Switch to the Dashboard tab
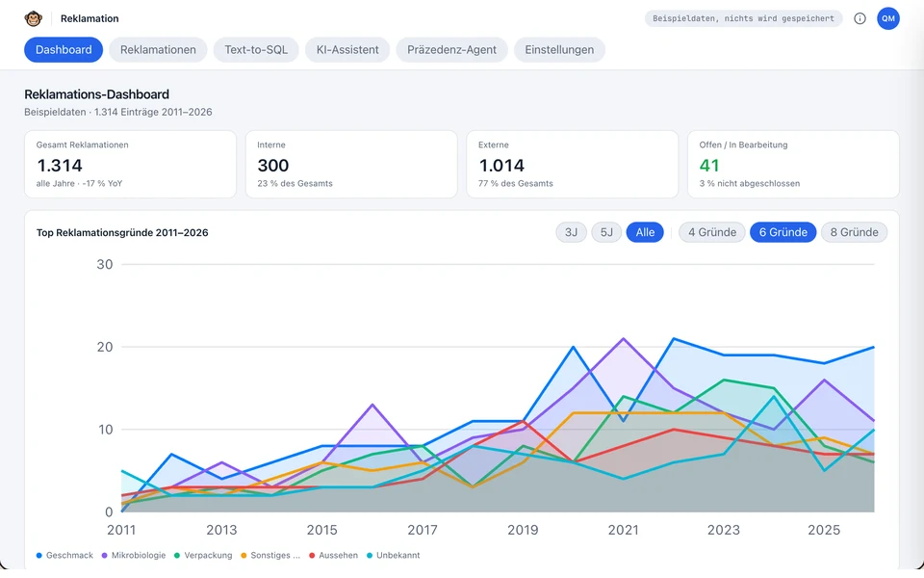The width and height of the screenshot is (924, 578). (x=64, y=49)
